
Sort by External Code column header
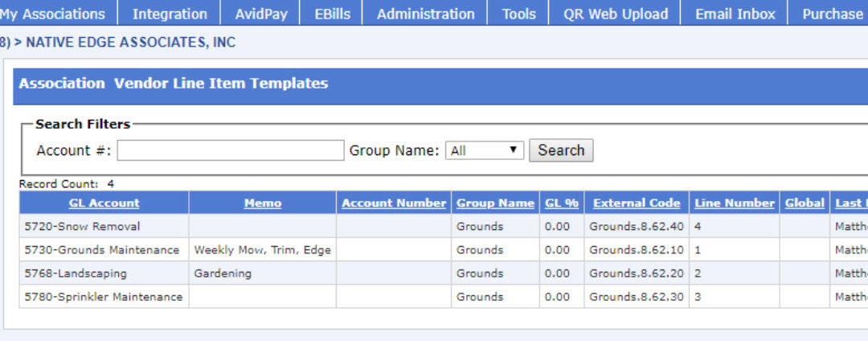coord(637,203)
